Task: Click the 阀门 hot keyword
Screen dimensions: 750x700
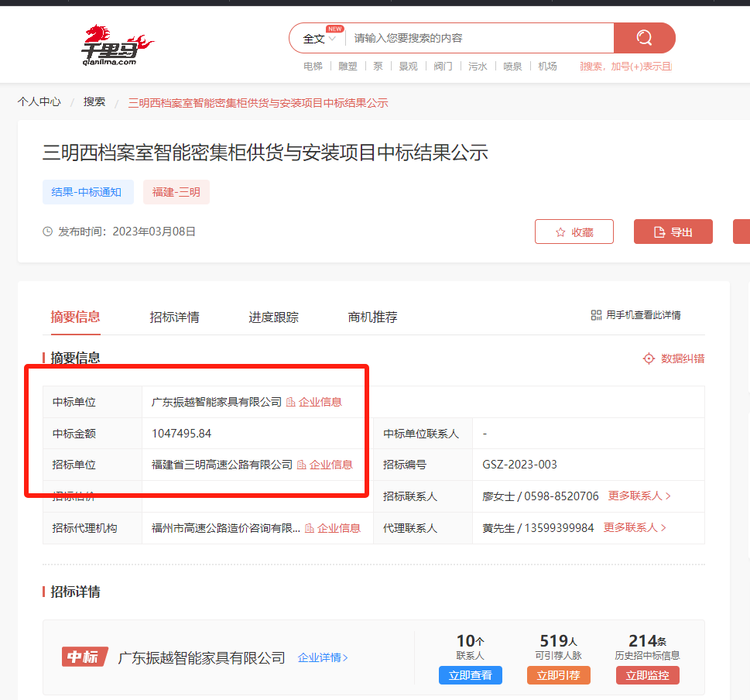Action: [x=443, y=66]
